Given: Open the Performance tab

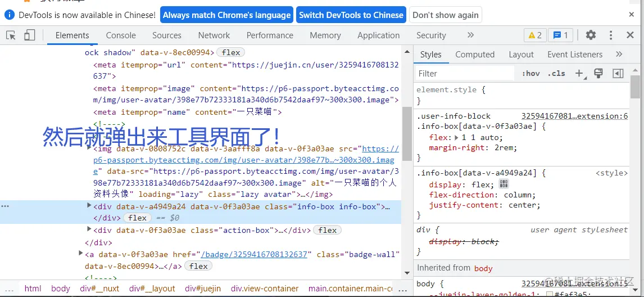Looking at the screenshot, I should coord(270,35).
